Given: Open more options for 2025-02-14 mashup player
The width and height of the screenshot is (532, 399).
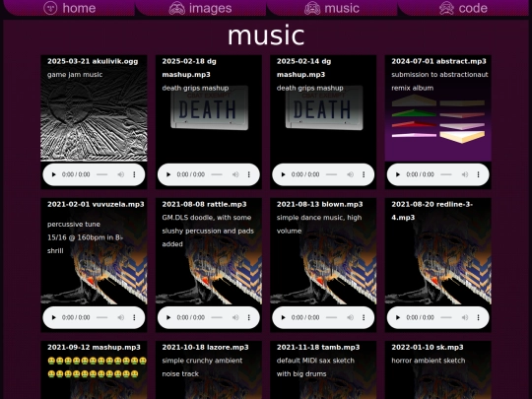Looking at the screenshot, I should [364, 174].
